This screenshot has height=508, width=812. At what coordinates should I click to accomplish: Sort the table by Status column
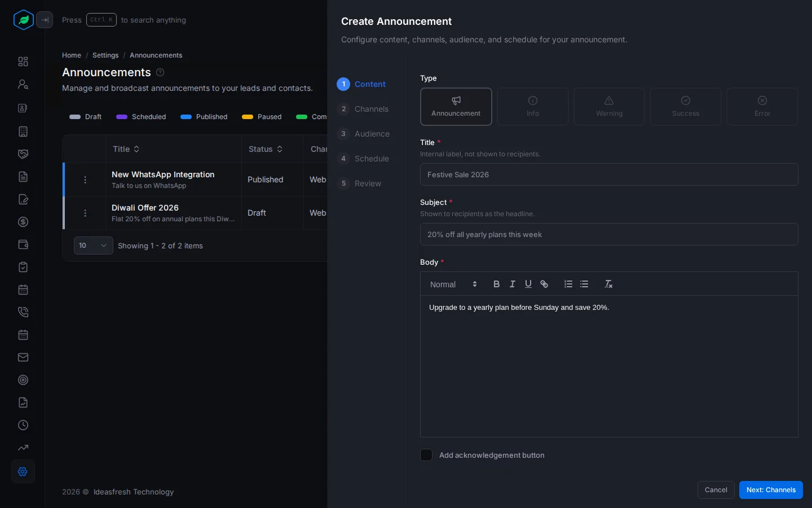click(x=266, y=149)
